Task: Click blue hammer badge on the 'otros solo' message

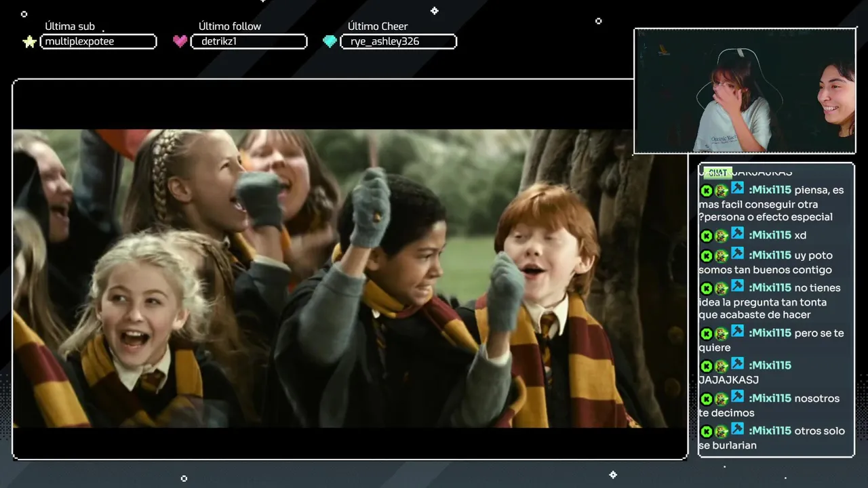Action: pyautogui.click(x=737, y=428)
